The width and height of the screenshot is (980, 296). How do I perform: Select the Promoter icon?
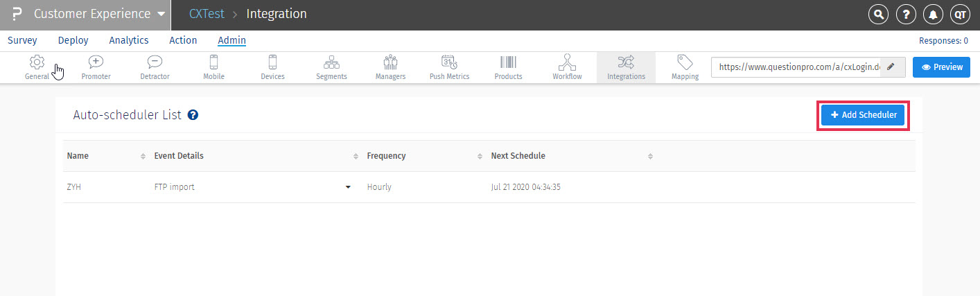click(x=96, y=62)
